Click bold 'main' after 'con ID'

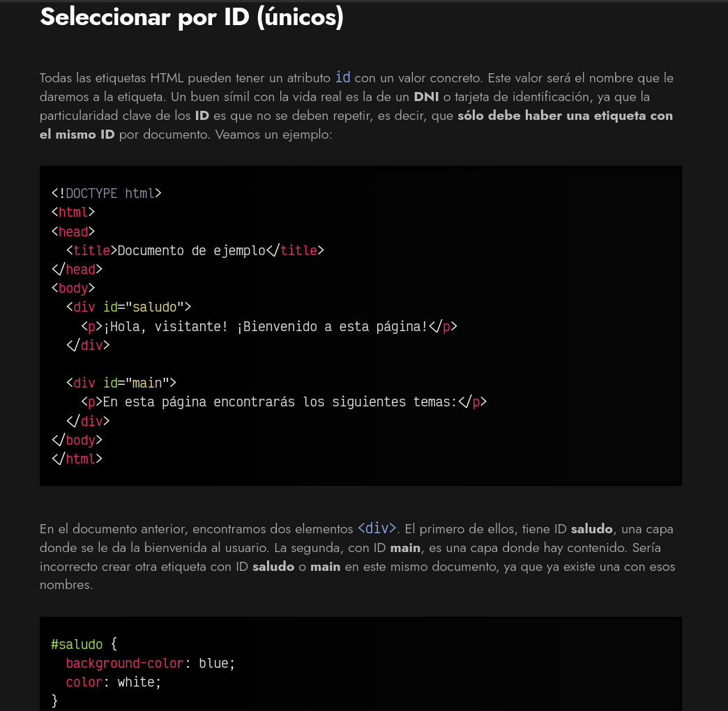click(x=405, y=548)
